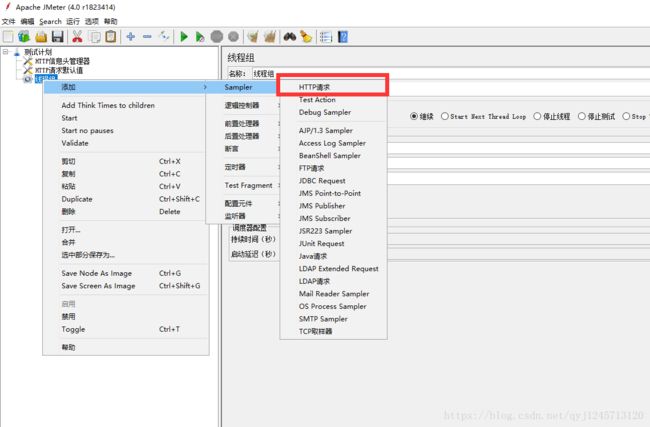Image resolution: width=650 pixels, height=427 pixels.
Task: Choose Duplicate in context menu
Action: [126, 199]
